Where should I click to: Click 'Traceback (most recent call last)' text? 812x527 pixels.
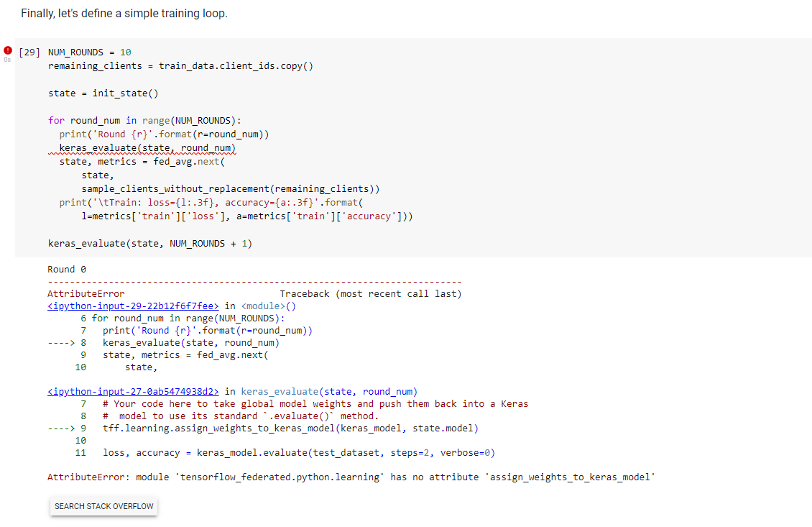coord(371,294)
